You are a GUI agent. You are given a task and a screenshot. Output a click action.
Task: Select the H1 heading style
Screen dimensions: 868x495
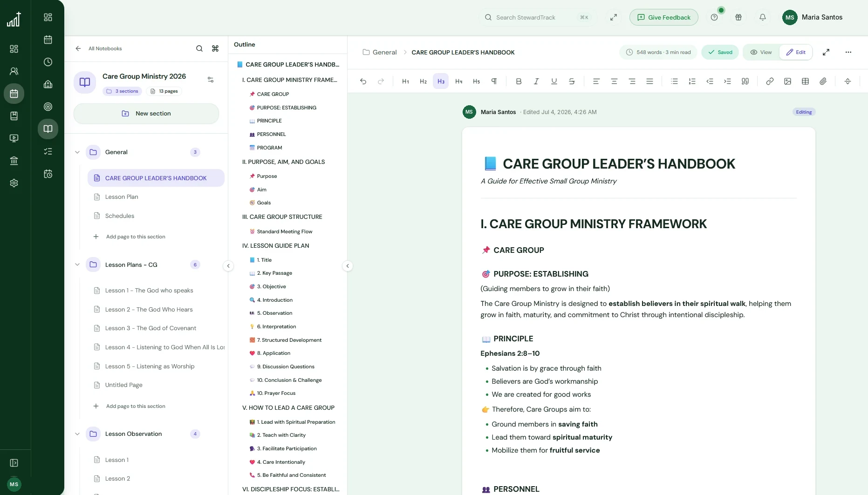coord(405,81)
